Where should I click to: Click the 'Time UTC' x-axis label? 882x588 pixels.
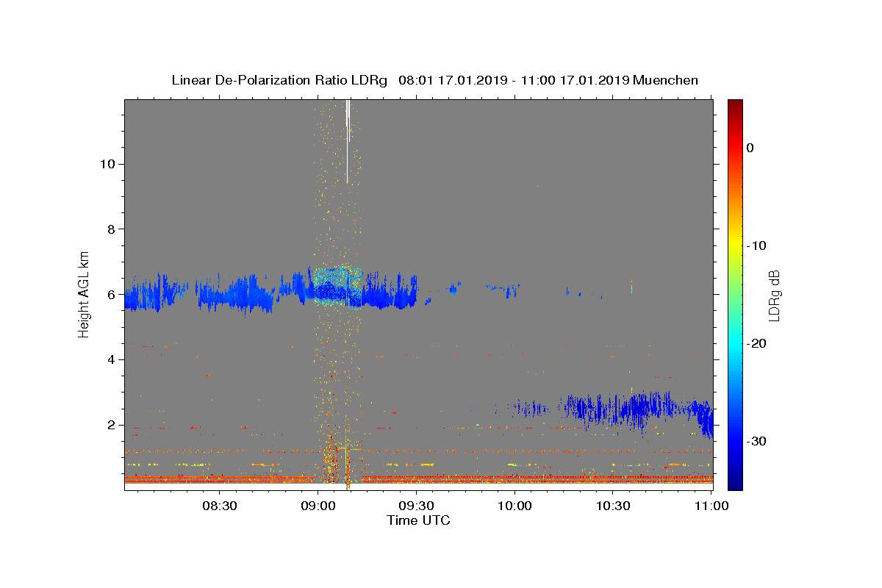click(x=418, y=520)
